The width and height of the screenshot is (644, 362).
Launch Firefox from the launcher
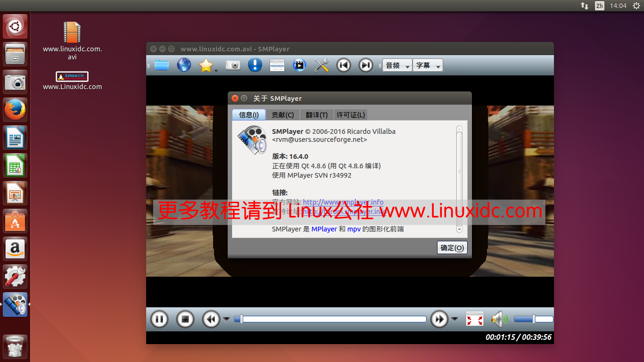pyautogui.click(x=15, y=110)
